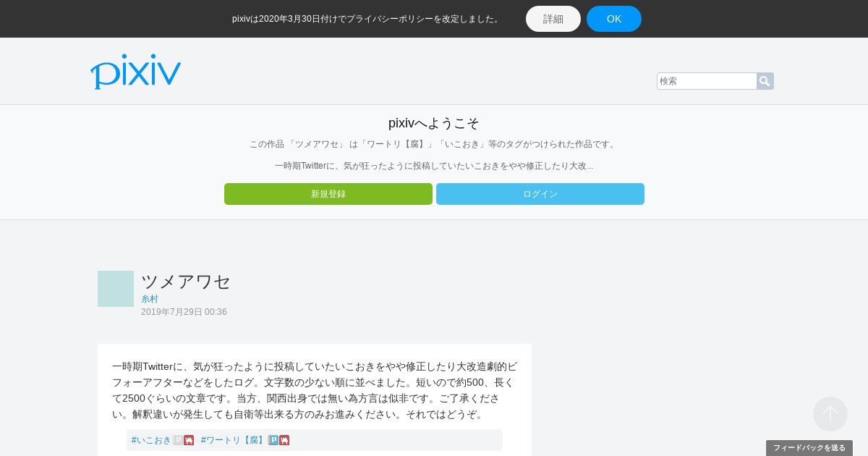868x456 pixels.
Task: Open the author link 糸村
Action: click(150, 299)
